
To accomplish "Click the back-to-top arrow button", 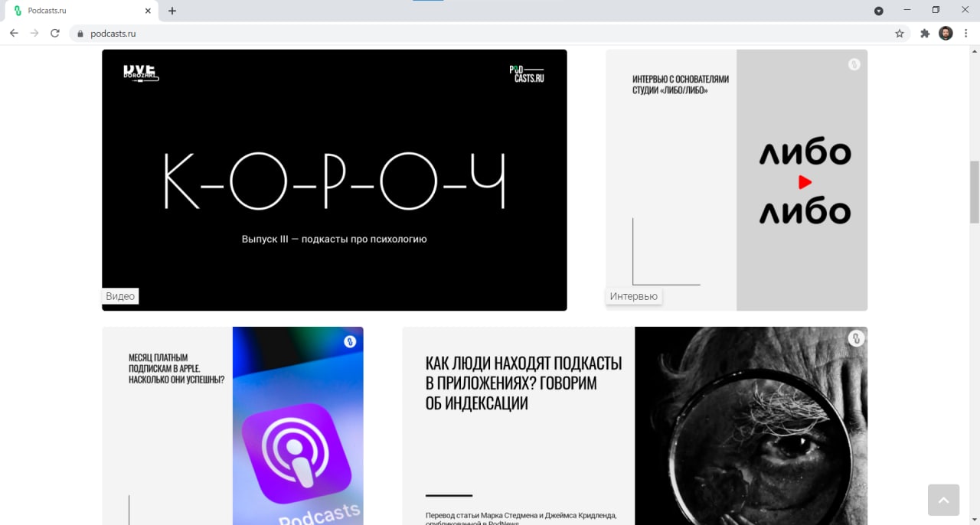I will click(x=943, y=500).
